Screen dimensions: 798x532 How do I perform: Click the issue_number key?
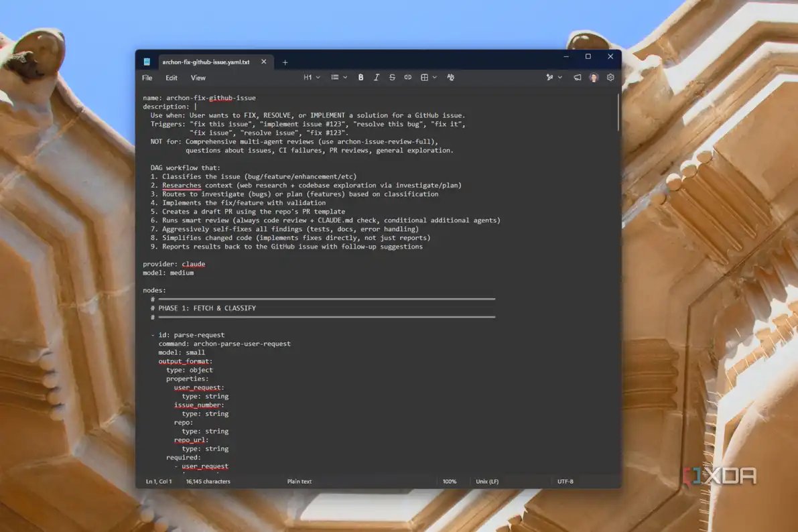[198, 405]
